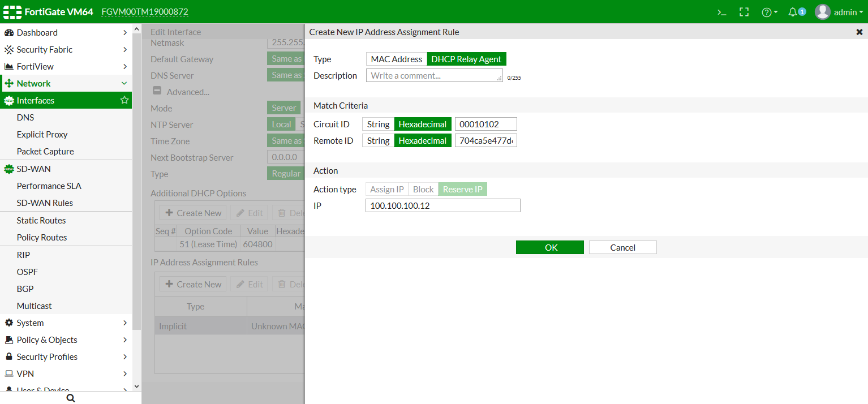Click OK to save the rule
Viewport: 868px width, 404px height.
point(549,247)
